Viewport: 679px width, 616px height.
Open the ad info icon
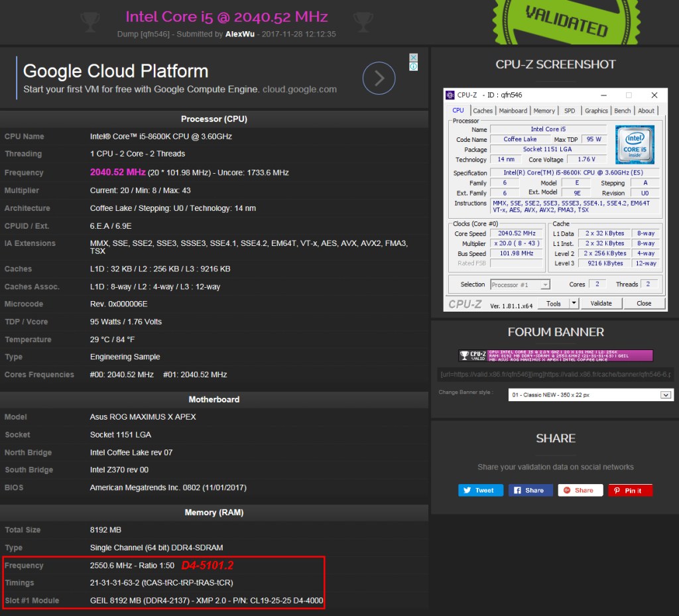[x=413, y=66]
